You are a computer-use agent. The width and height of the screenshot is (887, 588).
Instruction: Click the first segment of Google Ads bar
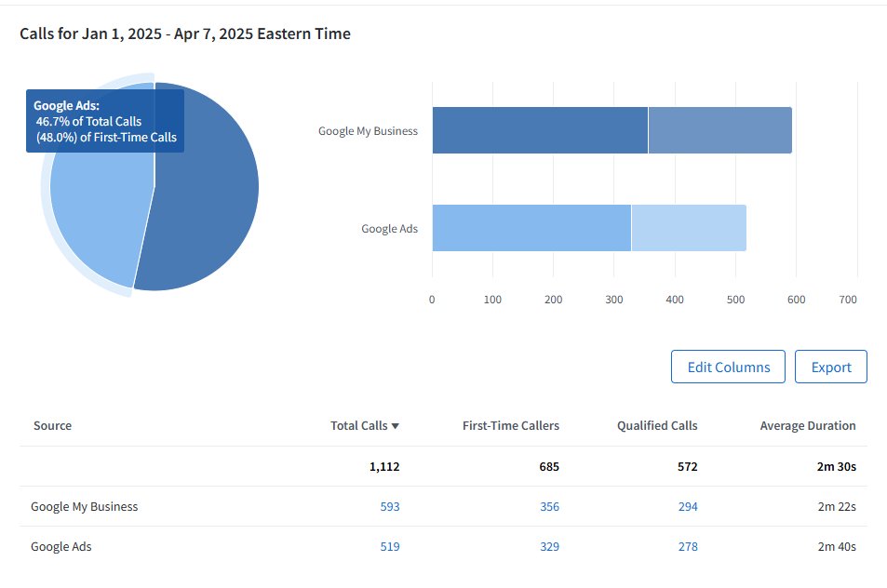531,228
